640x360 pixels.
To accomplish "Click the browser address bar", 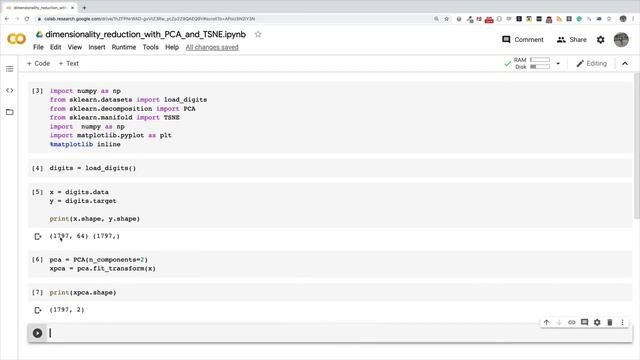I will 233,19.
